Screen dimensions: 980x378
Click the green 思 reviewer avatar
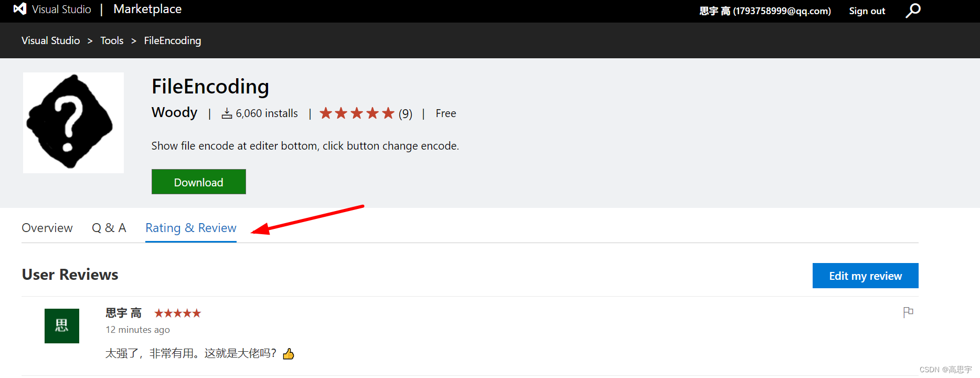[x=62, y=326]
